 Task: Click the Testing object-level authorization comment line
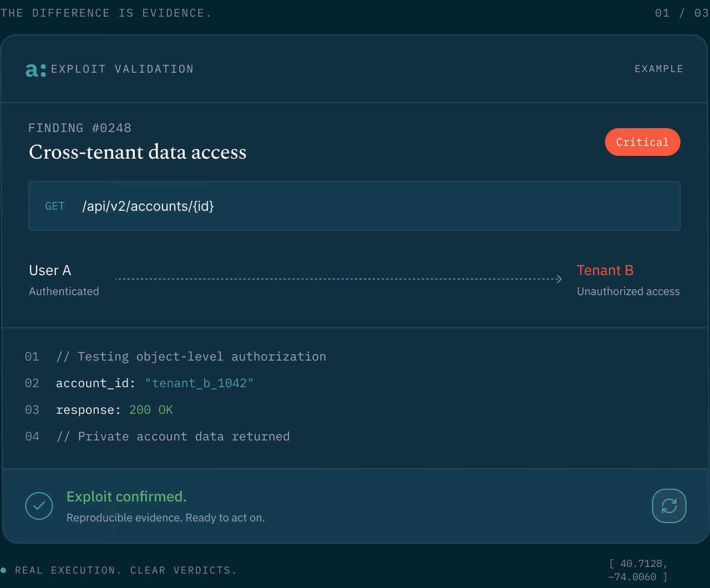pos(191,357)
